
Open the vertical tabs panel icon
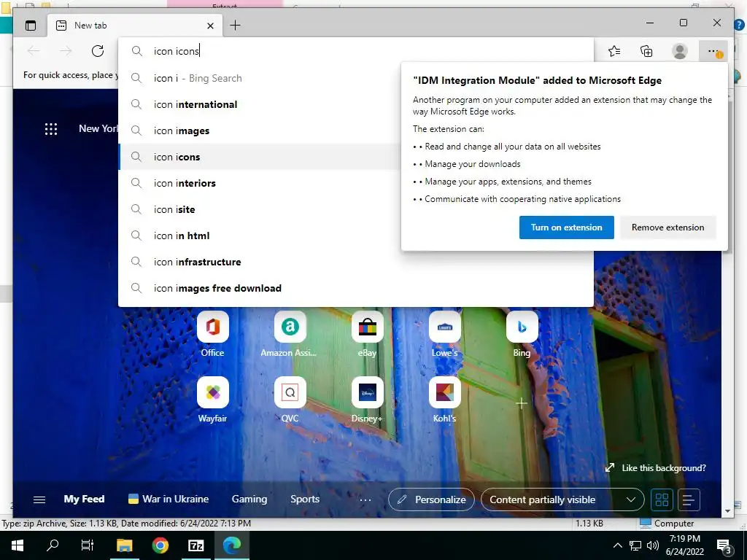(31, 26)
